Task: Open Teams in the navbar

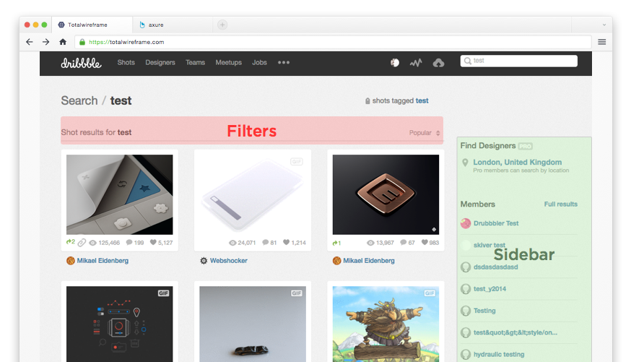Action: (195, 62)
